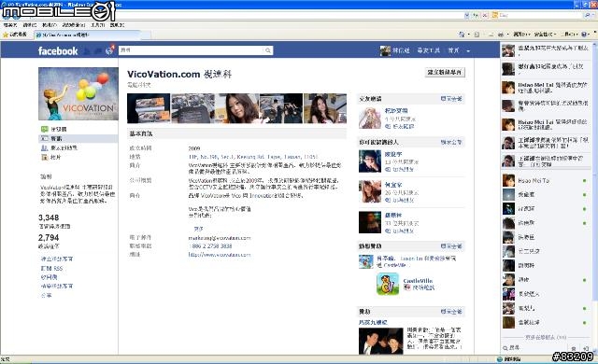The width and height of the screenshot is (598, 364).
Task: Open the IE Tools command bar dropdown
Action: pos(570,35)
